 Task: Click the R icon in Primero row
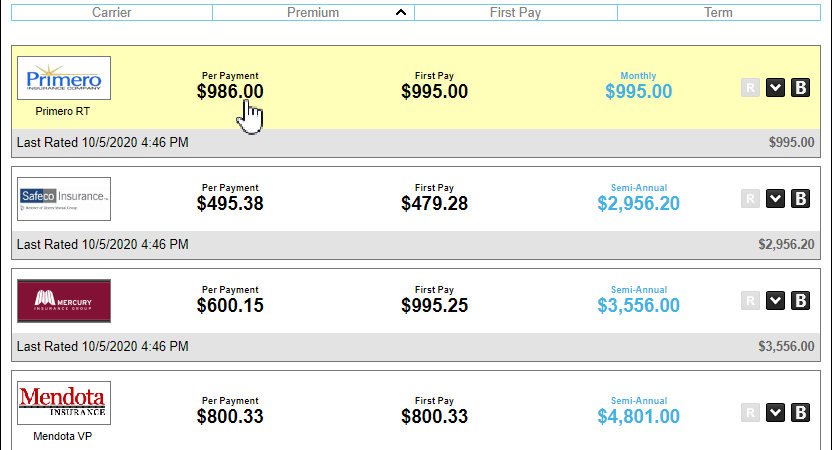pos(750,88)
